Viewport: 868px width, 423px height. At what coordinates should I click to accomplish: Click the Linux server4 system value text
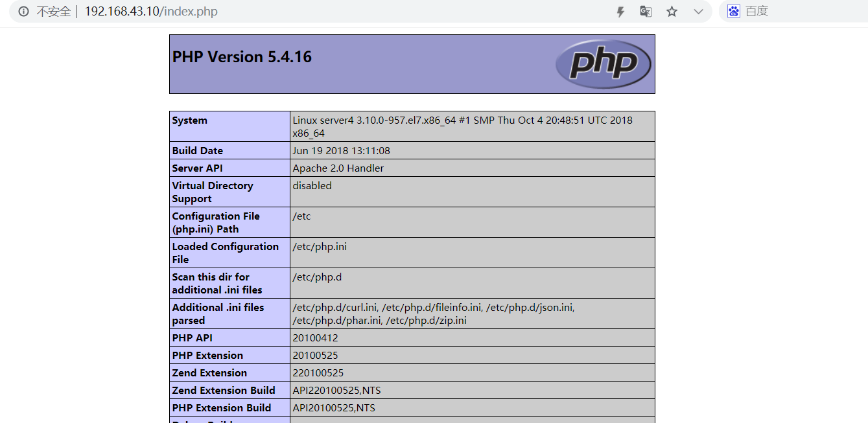(462, 126)
